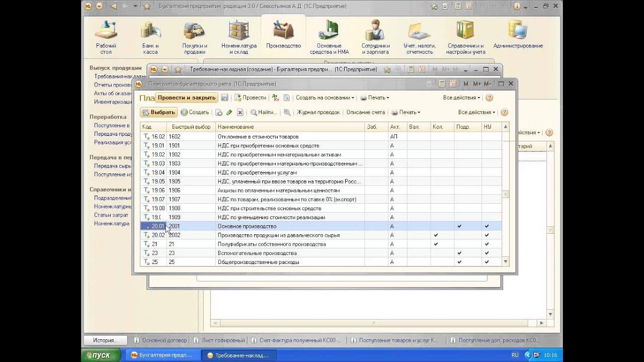Click Кол. checkmark in row 20.02
644x362 pixels.
click(x=436, y=235)
